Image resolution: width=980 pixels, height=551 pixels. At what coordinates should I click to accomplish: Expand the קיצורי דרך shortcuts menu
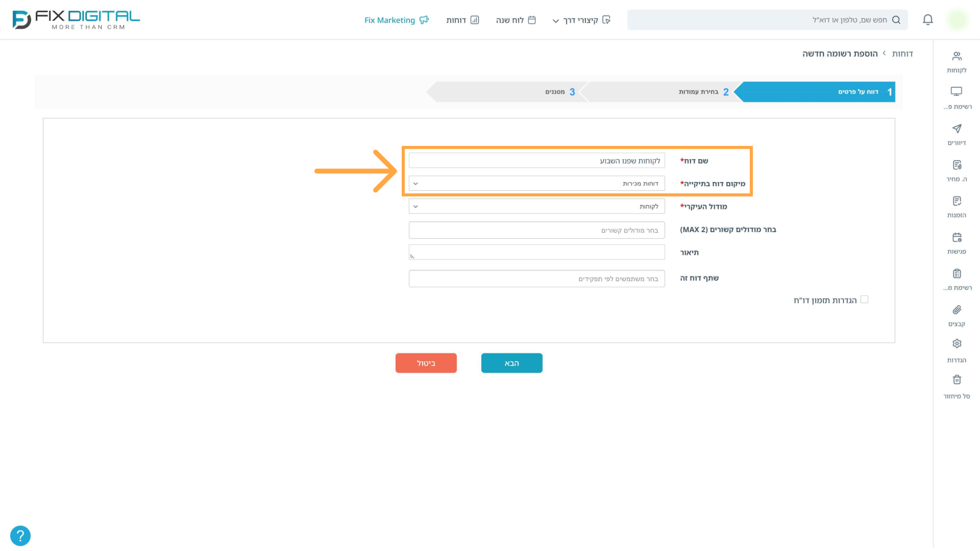(x=581, y=20)
